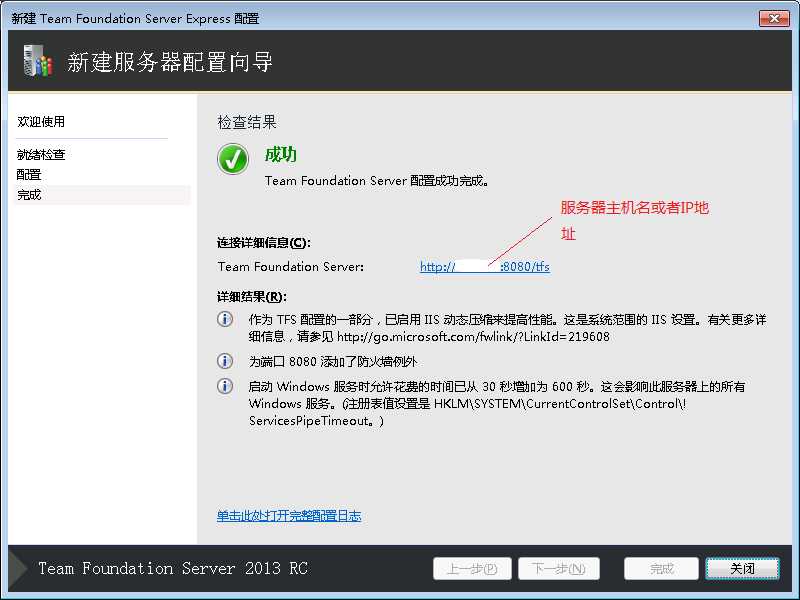Open the Team Foundation Server :8080/tfs link
Screen dimensions: 800x600
[485, 266]
